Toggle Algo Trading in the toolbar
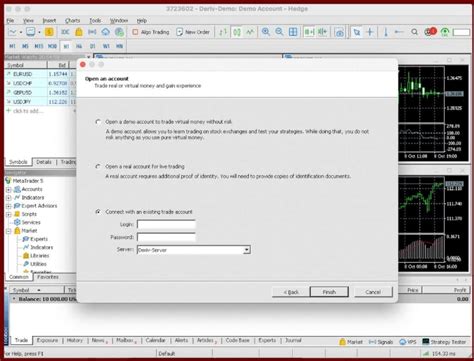The width and height of the screenshot is (474, 361). [151, 32]
